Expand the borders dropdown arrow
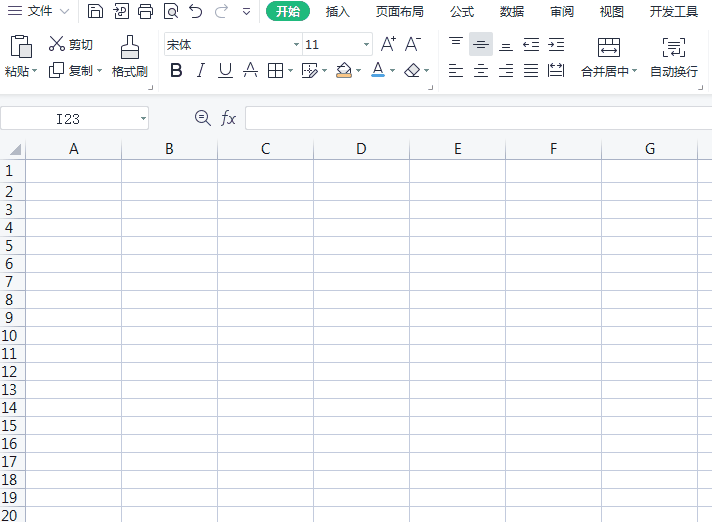Viewport: 712px width, 522px height. pos(291,71)
